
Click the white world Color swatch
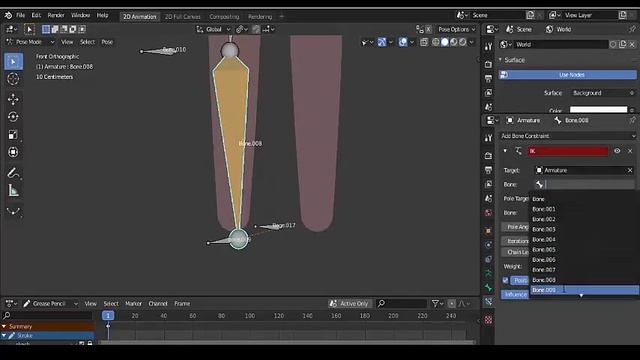click(598, 109)
